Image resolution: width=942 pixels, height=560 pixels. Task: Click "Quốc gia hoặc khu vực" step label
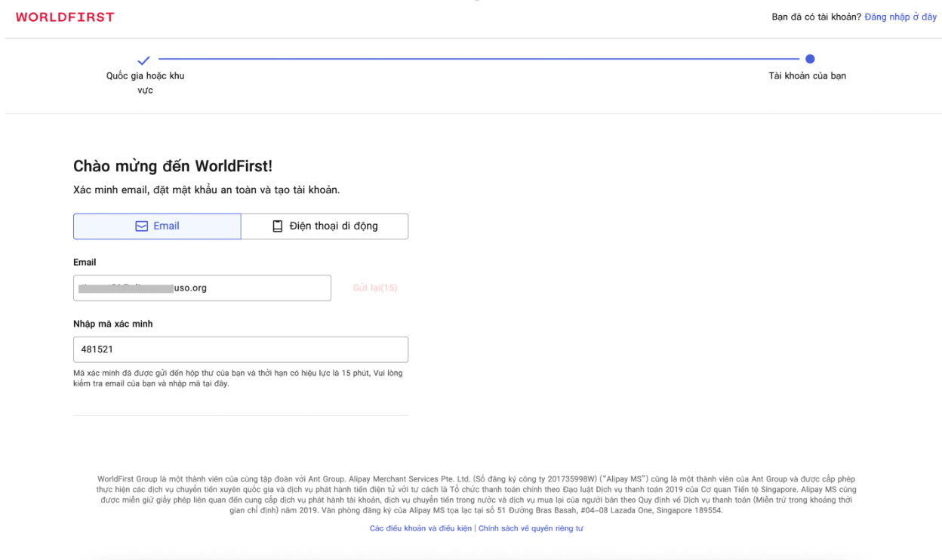(x=145, y=83)
